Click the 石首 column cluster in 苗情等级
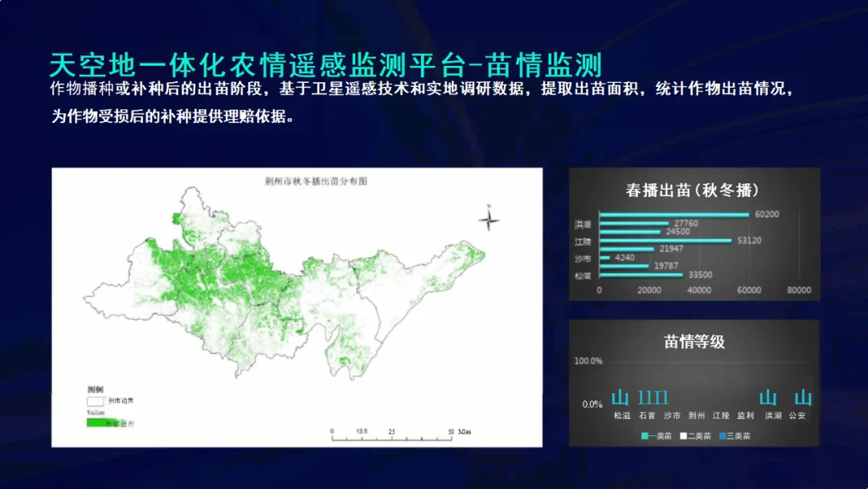The image size is (868, 489). (653, 397)
